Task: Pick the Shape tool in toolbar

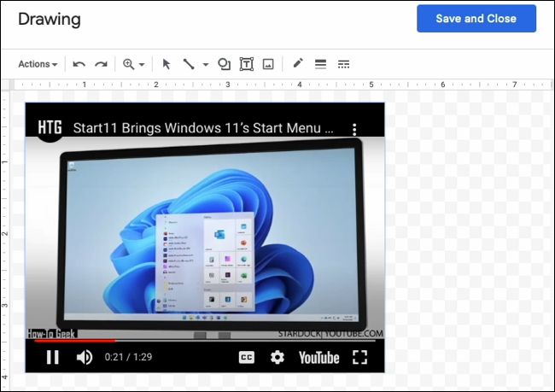Action: pyautogui.click(x=225, y=64)
